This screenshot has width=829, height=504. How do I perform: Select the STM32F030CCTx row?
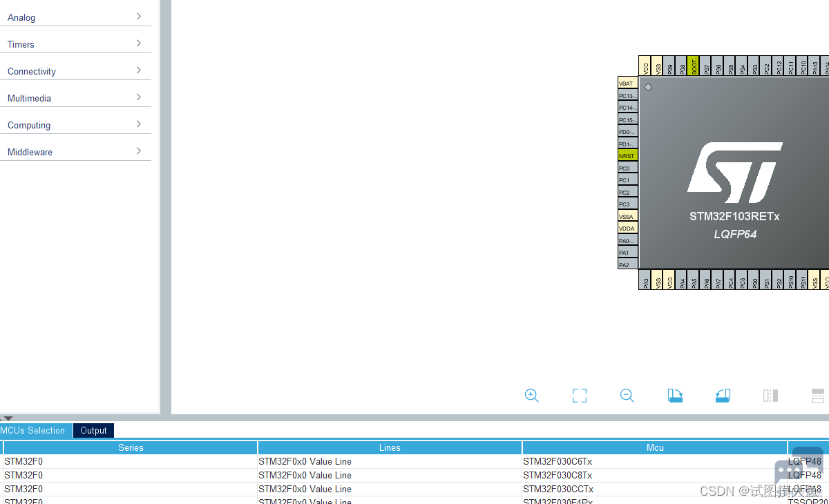click(x=414, y=489)
